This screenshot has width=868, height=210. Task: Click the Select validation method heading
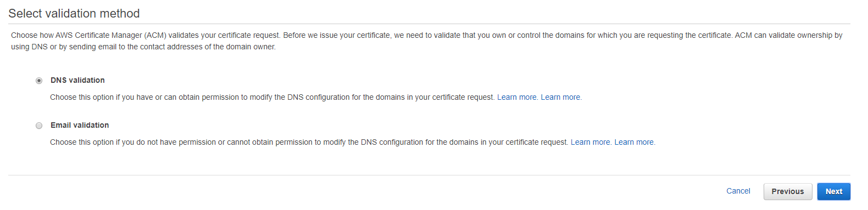(x=74, y=13)
